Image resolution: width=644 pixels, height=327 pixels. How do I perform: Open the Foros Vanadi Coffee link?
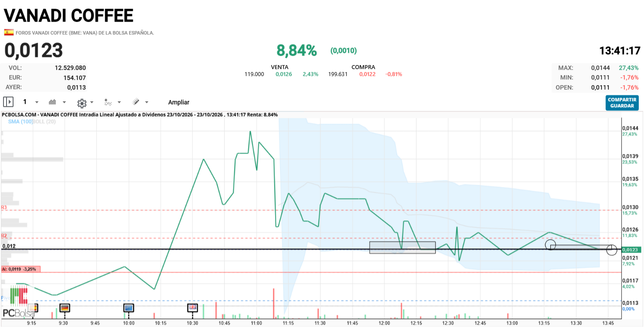point(85,33)
